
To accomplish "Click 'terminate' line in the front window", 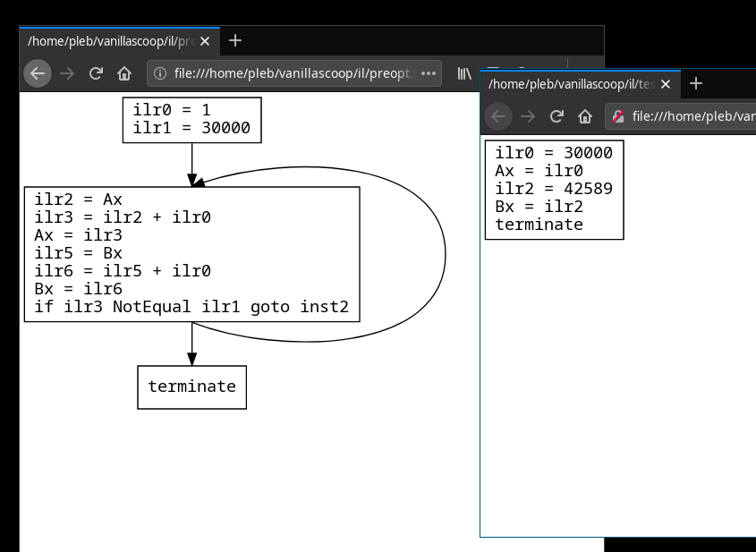I will click(x=539, y=225).
